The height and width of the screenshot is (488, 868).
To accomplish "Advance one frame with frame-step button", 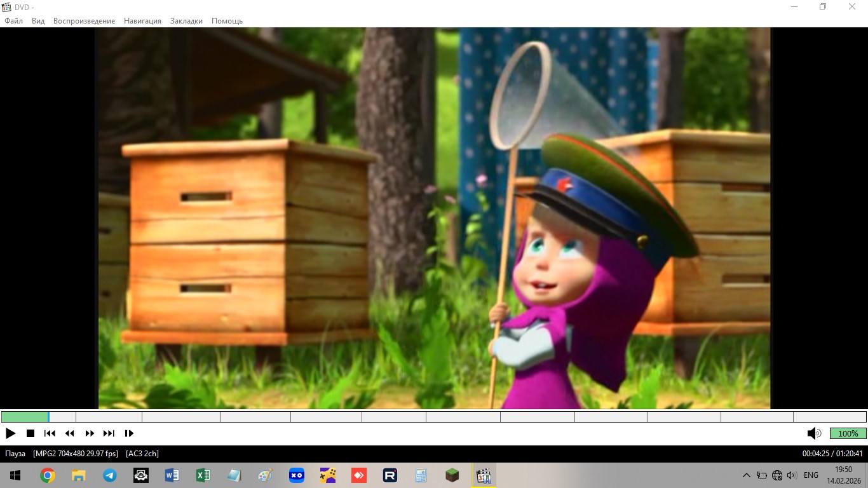I will (x=129, y=433).
